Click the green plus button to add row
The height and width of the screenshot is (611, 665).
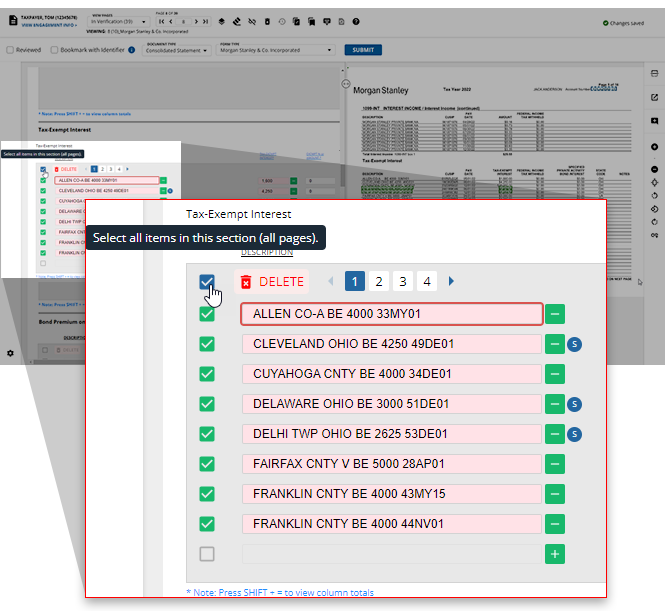click(x=555, y=554)
